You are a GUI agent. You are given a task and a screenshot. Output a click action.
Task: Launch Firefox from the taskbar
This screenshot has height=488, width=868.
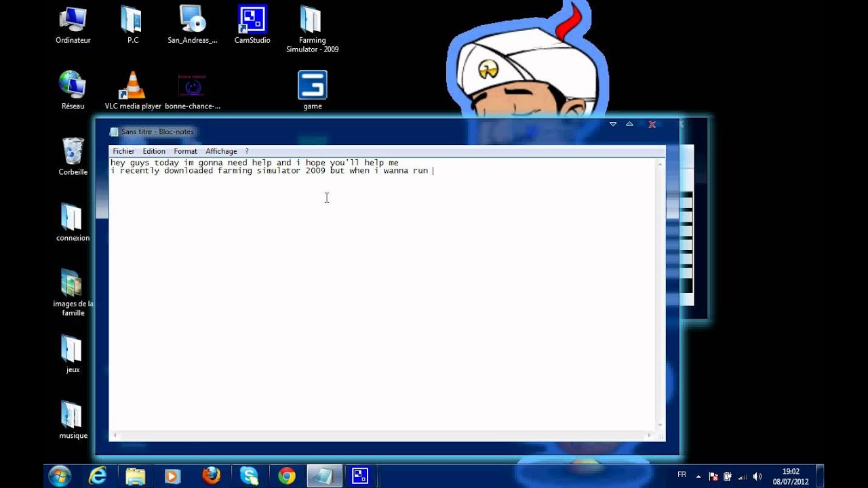(x=211, y=476)
